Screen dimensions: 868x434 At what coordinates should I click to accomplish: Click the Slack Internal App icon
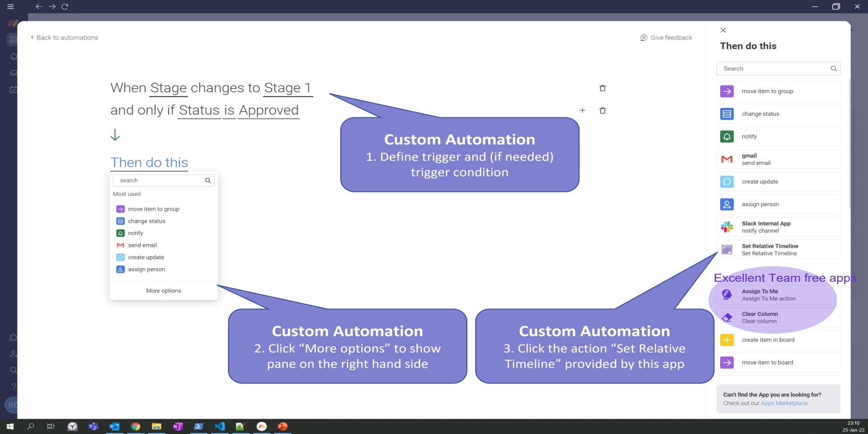pos(726,227)
